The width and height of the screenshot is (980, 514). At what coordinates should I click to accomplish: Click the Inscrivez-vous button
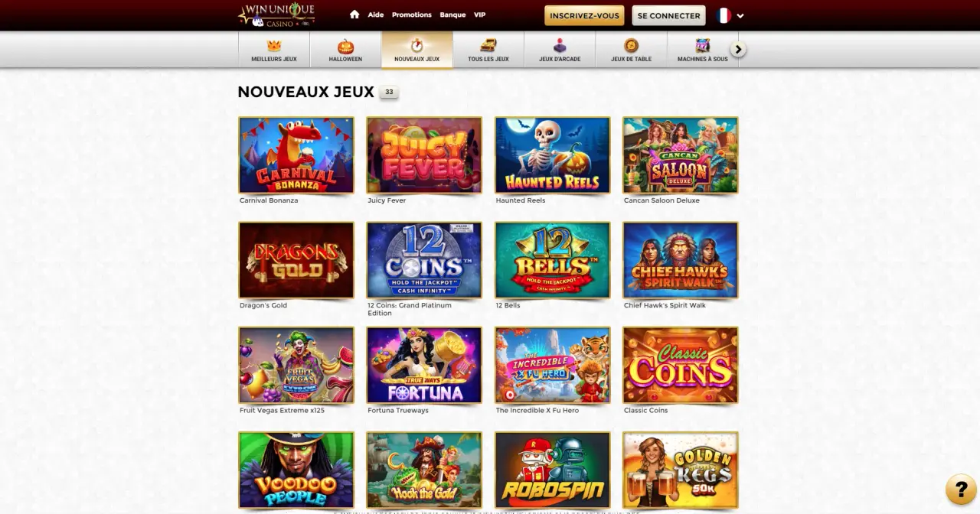click(584, 15)
